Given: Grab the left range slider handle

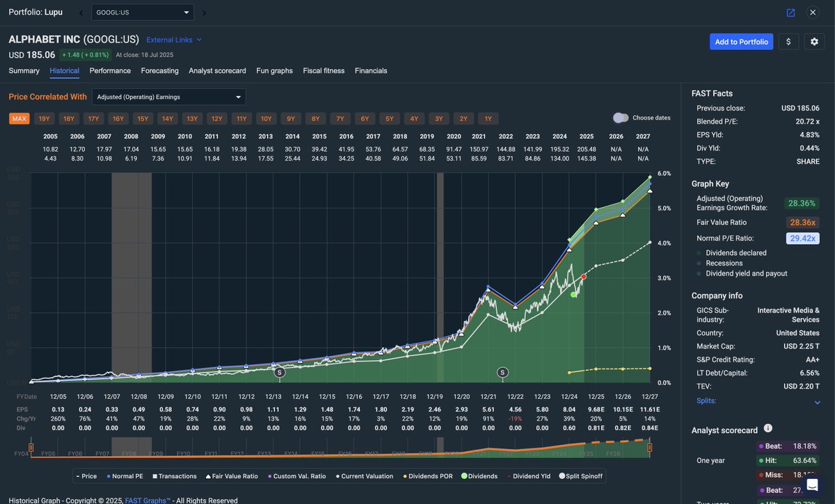Looking at the screenshot, I should [x=31, y=447].
